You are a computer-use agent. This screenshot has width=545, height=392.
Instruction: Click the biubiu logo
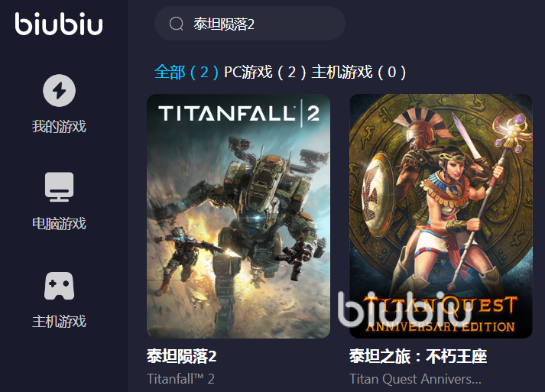pyautogui.click(x=59, y=23)
